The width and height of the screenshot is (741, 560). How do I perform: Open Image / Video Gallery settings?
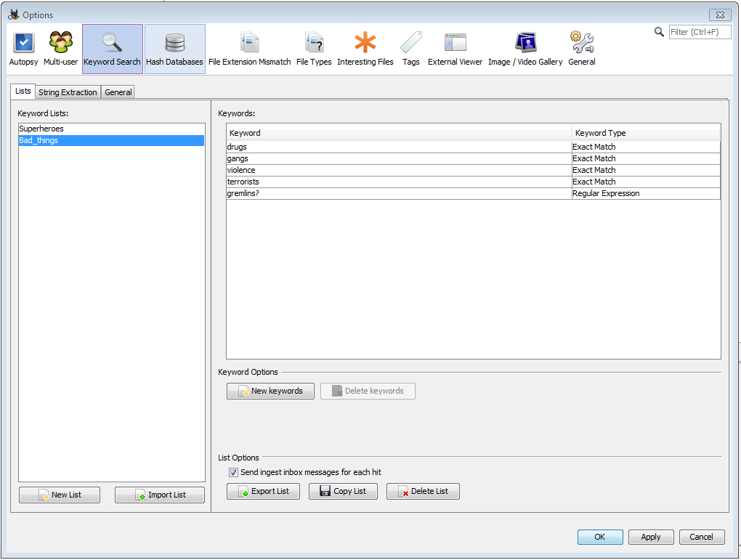525,49
